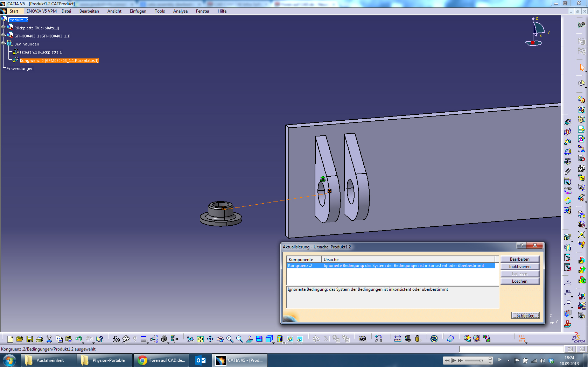Click the Inaktivieren button
The width and height of the screenshot is (588, 367).
tap(520, 267)
